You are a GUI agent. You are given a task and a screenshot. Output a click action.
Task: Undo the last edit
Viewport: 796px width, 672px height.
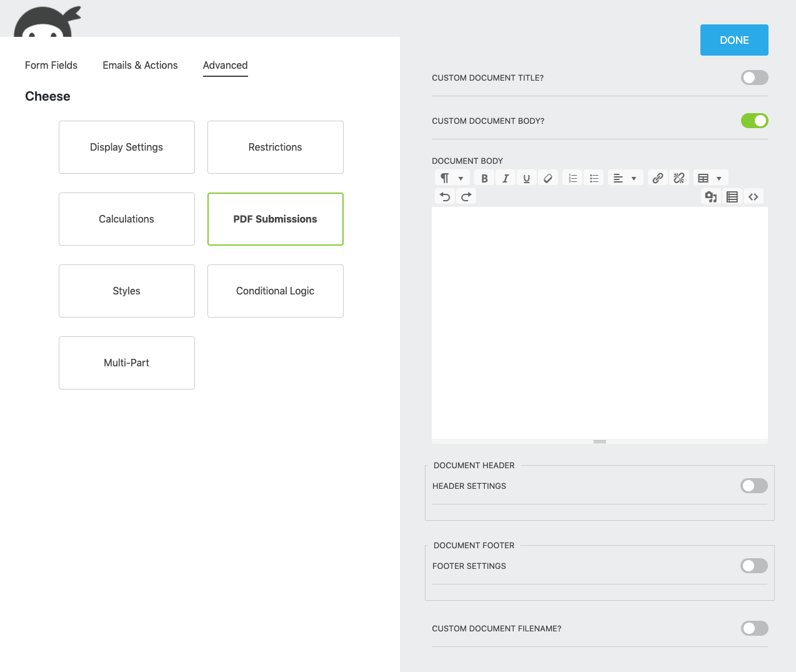(x=444, y=196)
